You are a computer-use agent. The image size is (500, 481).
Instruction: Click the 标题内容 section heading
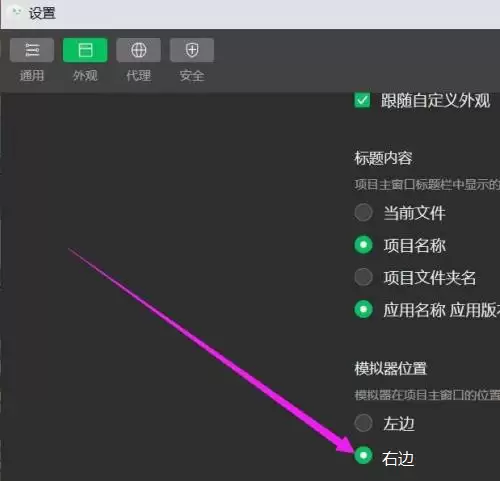383,158
